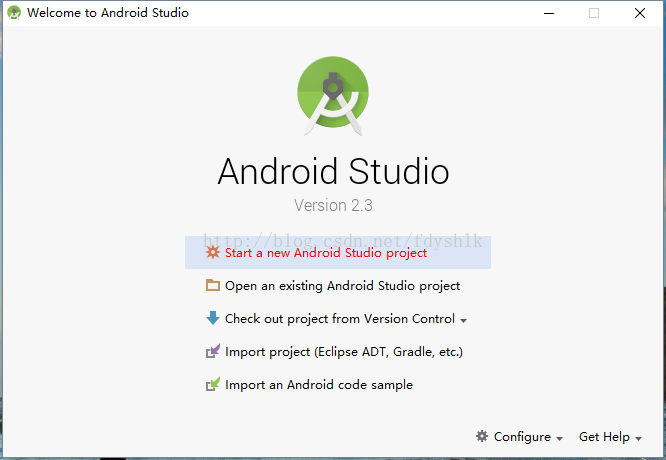The height and width of the screenshot is (460, 666).
Task: Click the Configure menu label
Action: (522, 437)
